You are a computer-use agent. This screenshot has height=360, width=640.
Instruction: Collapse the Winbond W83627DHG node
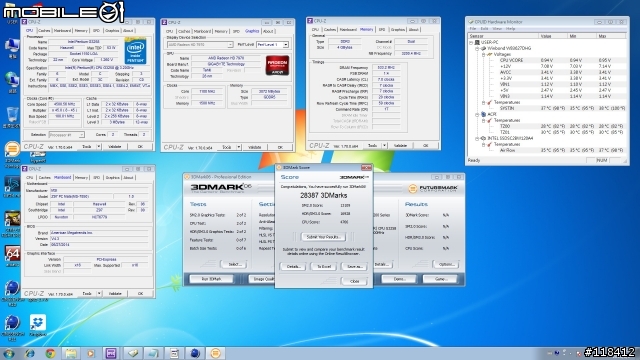[477, 48]
